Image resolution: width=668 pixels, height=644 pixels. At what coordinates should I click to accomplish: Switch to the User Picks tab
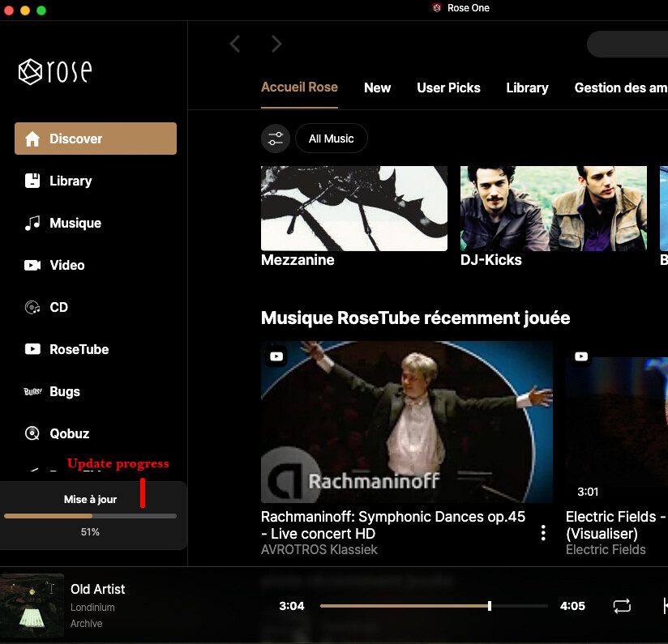pos(448,87)
